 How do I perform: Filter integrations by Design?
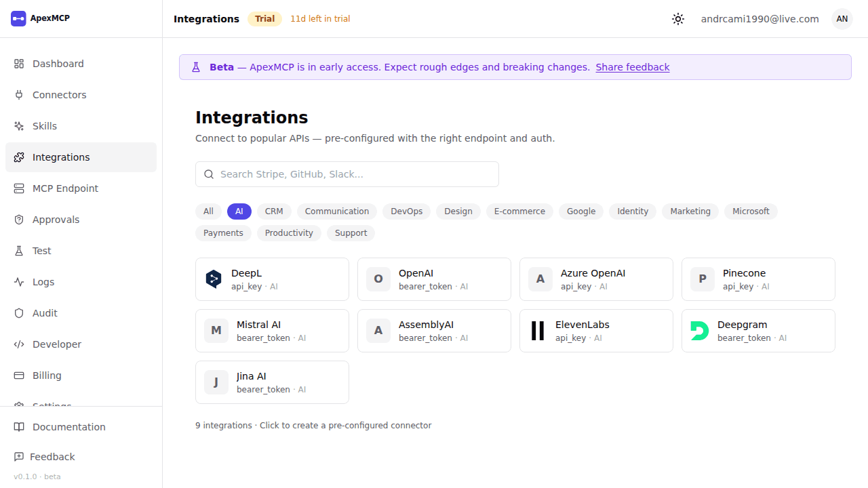458,211
